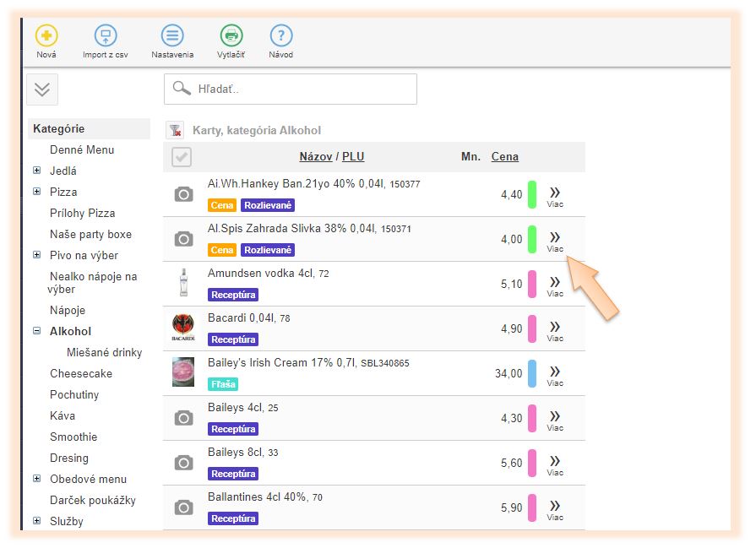Sort list by Cena column
This screenshot has width=756, height=548.
click(x=504, y=156)
